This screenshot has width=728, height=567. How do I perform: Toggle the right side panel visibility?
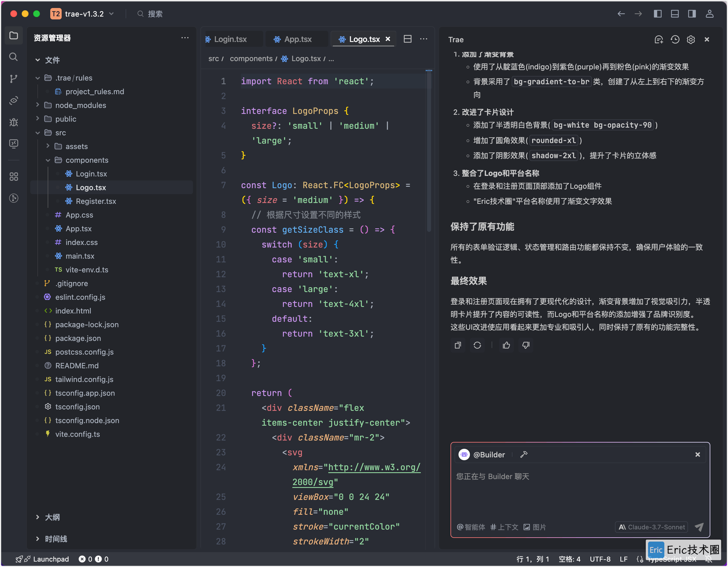click(692, 14)
